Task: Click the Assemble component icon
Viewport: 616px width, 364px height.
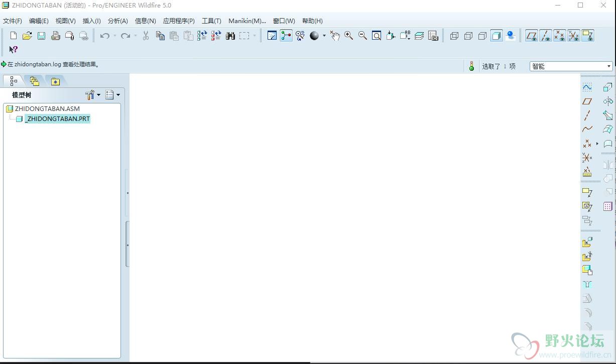Action: 587,243
